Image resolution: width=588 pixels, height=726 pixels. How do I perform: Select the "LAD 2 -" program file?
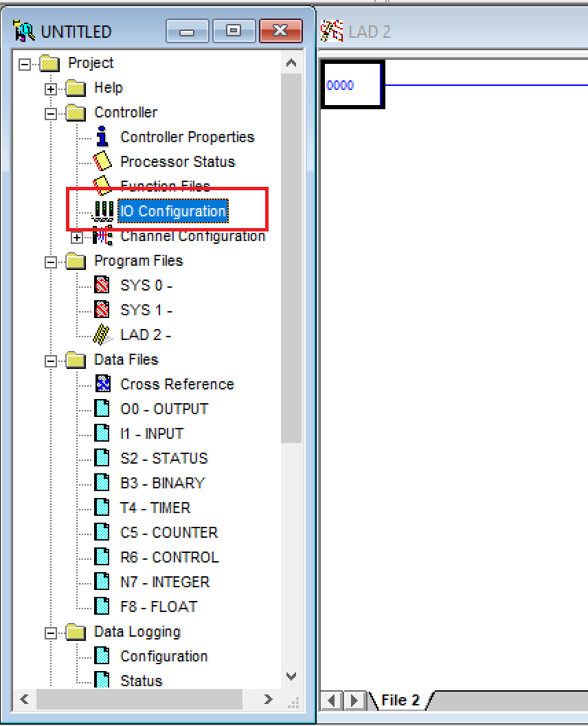(x=146, y=334)
